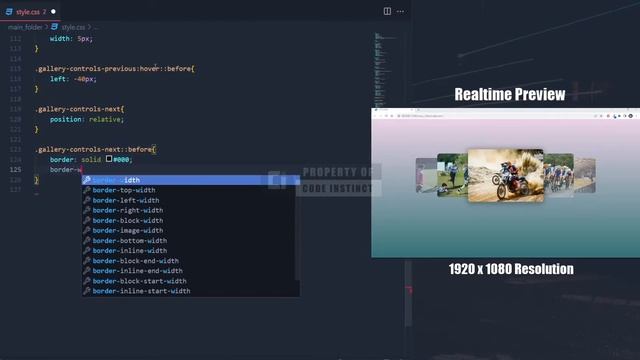Select border-bottom-width suggestion

click(x=191, y=241)
